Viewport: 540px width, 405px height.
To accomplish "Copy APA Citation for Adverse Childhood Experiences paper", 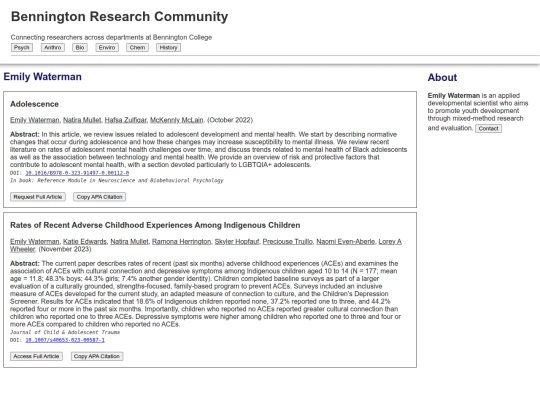I will 97,356.
